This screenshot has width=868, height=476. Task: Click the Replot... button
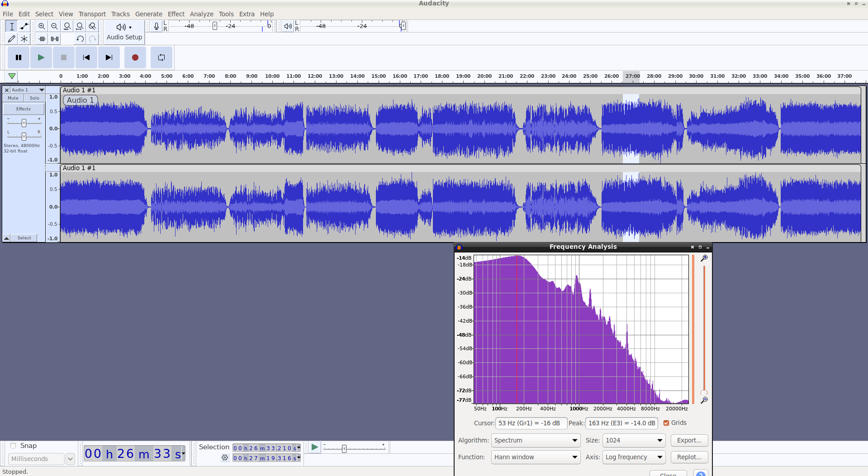[x=689, y=457]
